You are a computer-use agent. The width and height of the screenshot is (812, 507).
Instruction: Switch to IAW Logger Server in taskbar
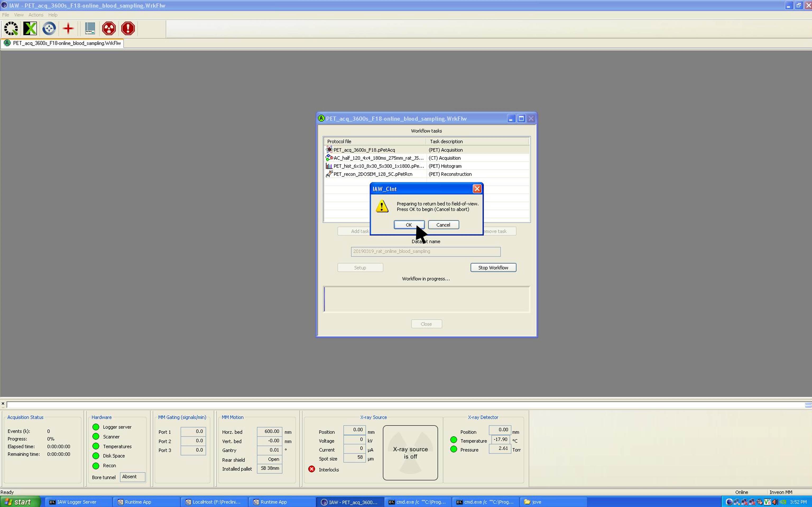(x=76, y=502)
